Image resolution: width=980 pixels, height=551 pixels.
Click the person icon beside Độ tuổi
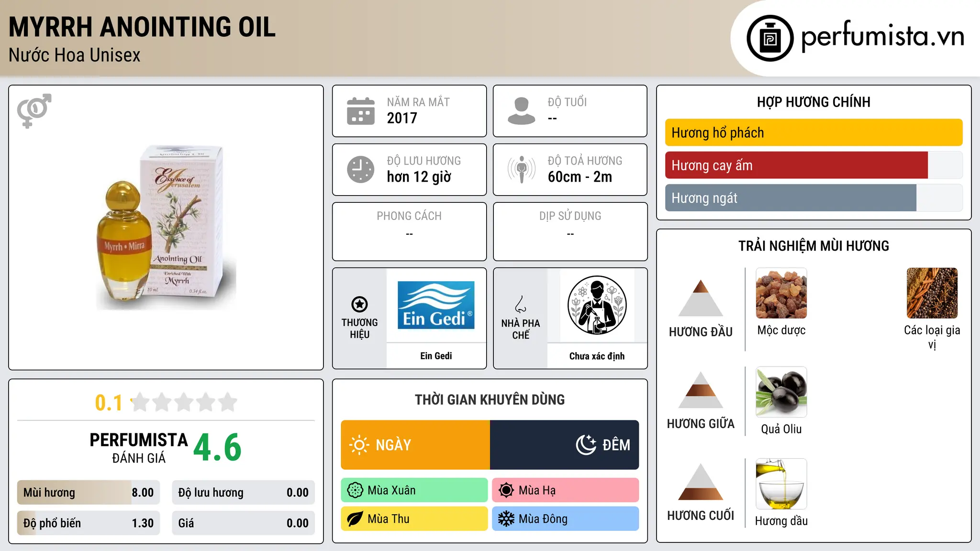point(522,111)
